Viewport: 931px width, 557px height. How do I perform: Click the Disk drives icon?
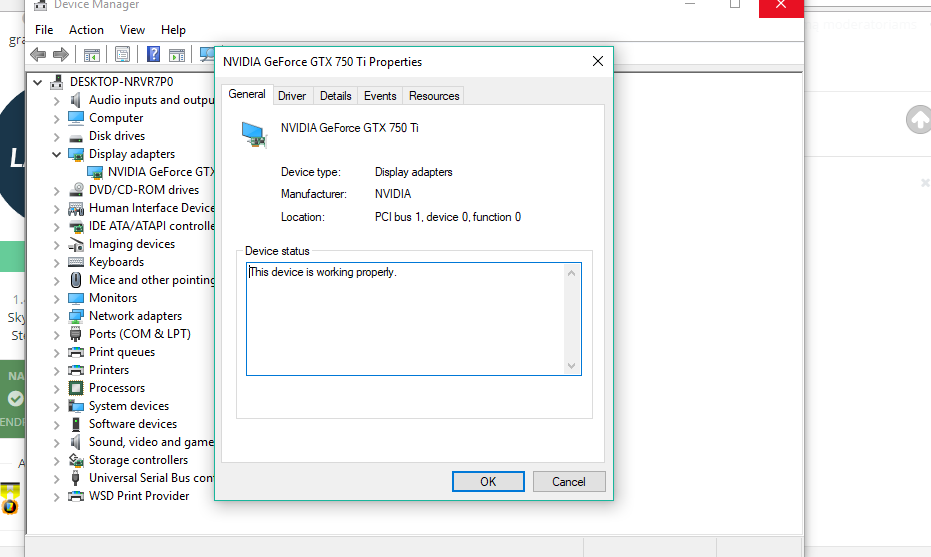click(x=76, y=137)
